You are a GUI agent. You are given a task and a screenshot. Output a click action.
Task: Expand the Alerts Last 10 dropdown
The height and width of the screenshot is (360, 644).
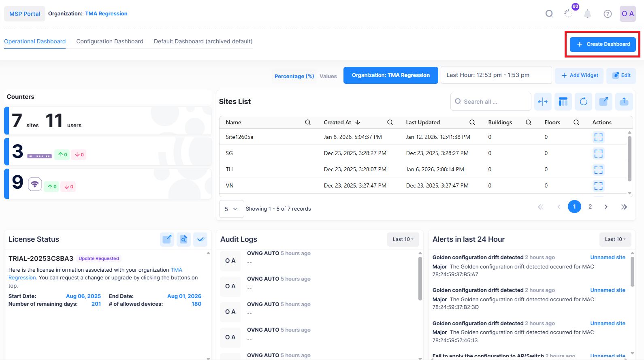(x=615, y=239)
